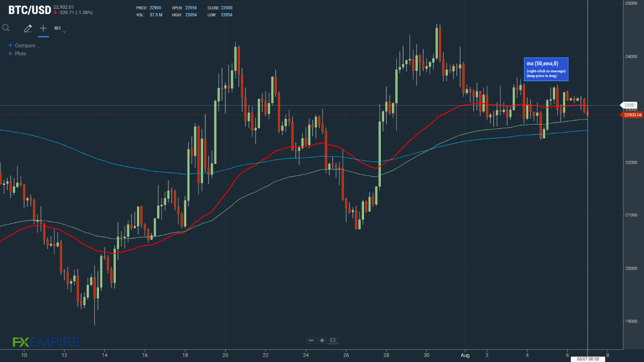
Task: Click the 28 date on time axis
Action: [386, 355]
